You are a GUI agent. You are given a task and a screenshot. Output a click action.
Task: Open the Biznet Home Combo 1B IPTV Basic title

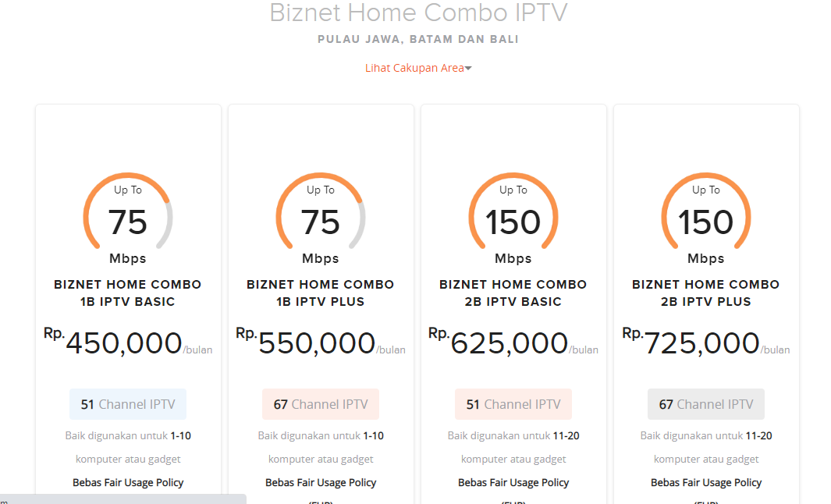pyautogui.click(x=128, y=293)
